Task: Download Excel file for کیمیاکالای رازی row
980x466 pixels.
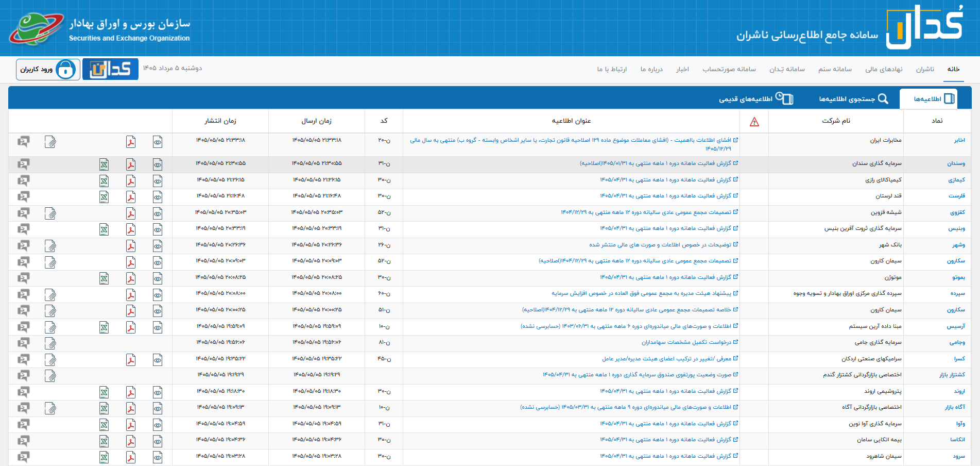Action: click(104, 181)
